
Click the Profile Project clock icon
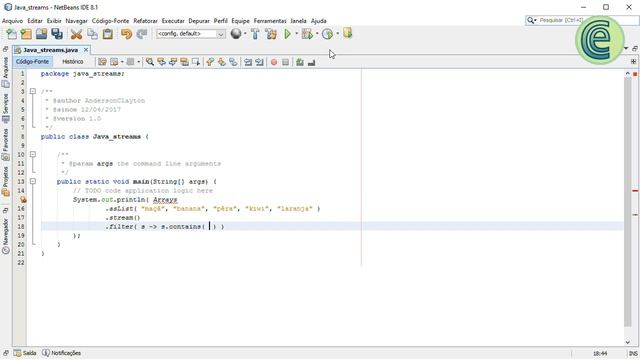pos(327,34)
